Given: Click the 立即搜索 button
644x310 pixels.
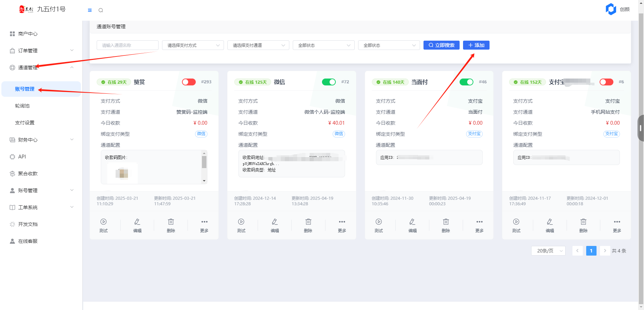Looking at the screenshot, I should (441, 45).
